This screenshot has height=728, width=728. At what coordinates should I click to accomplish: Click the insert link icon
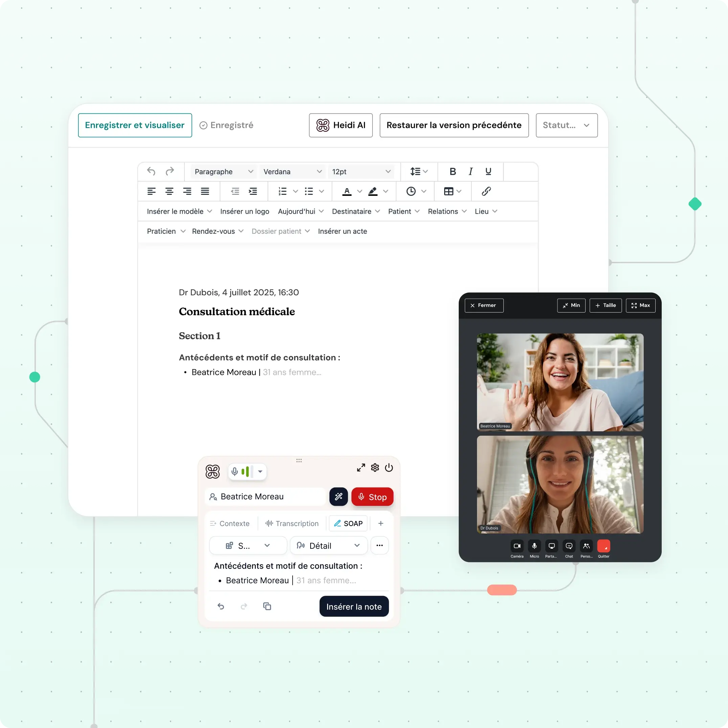point(486,191)
